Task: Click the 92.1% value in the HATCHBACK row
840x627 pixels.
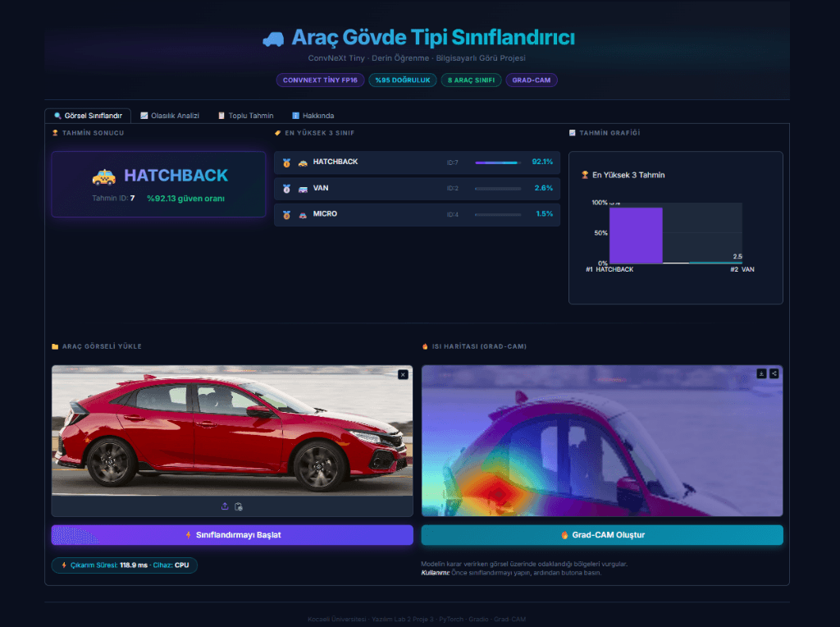Action: [x=542, y=162]
